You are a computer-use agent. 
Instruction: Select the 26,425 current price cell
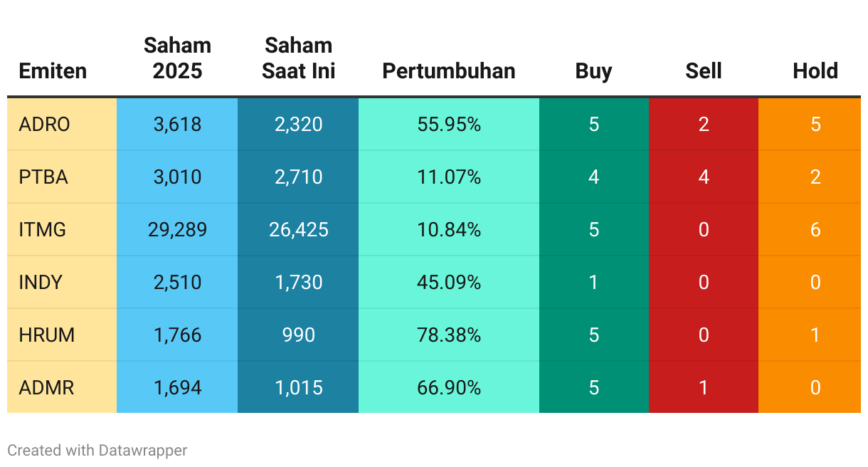click(298, 230)
